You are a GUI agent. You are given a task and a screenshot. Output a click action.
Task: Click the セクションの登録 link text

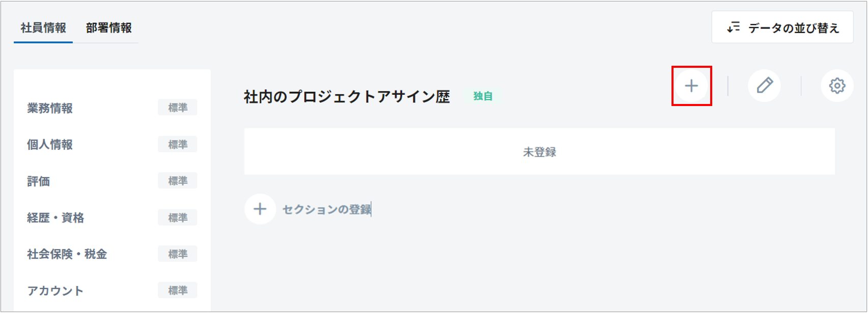click(327, 210)
